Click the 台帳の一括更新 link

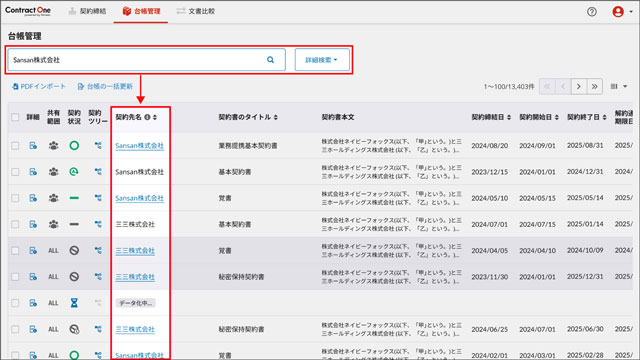105,87
